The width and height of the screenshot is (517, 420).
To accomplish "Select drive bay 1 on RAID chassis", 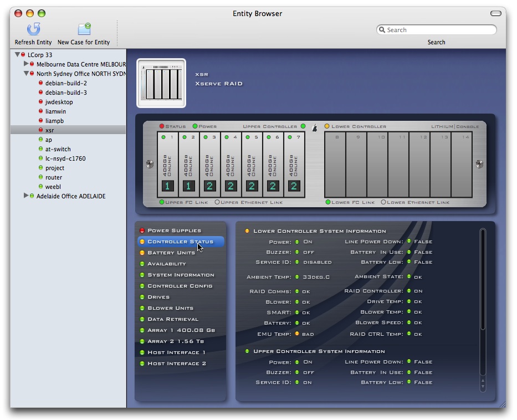I will (x=167, y=165).
